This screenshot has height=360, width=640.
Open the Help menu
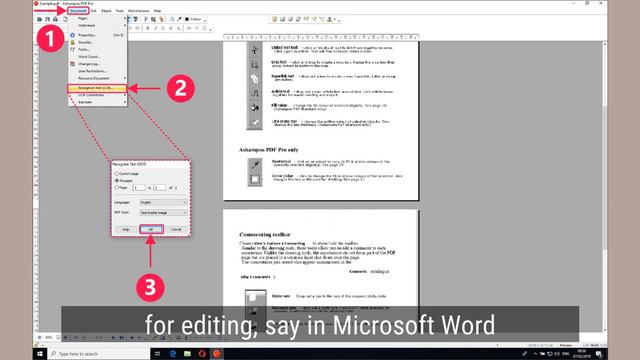click(158, 11)
